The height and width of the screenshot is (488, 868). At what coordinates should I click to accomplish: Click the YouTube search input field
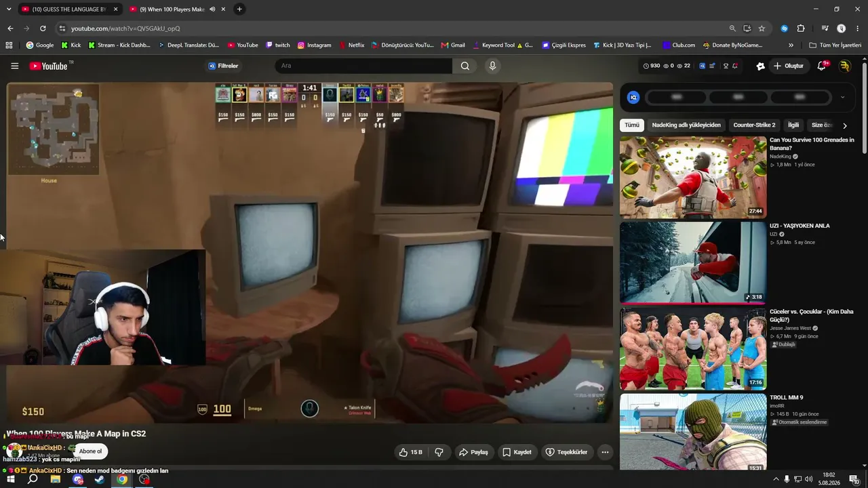coord(363,66)
